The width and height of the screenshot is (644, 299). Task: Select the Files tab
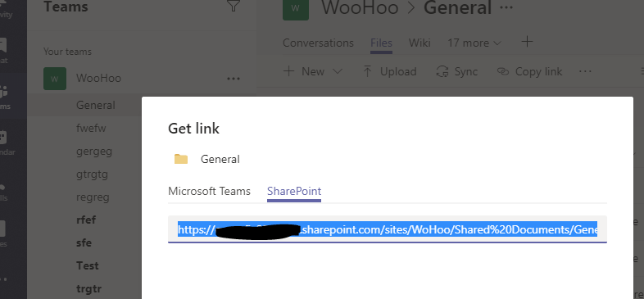click(x=381, y=43)
